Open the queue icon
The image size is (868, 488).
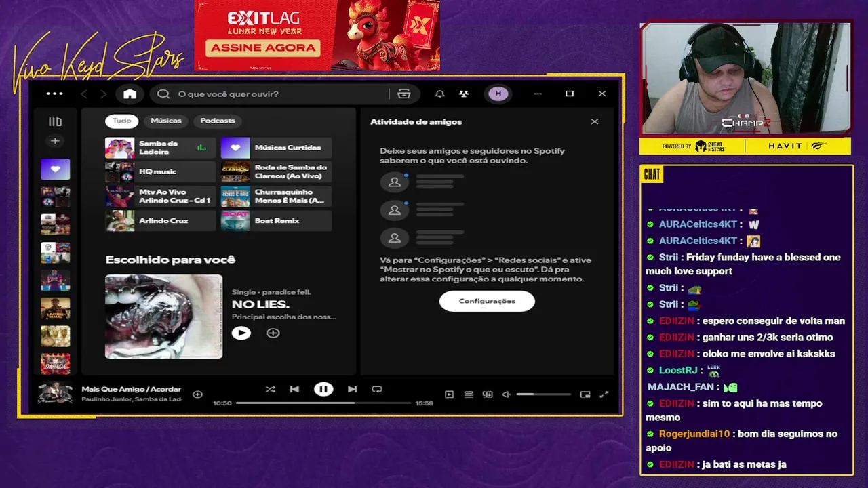point(469,394)
